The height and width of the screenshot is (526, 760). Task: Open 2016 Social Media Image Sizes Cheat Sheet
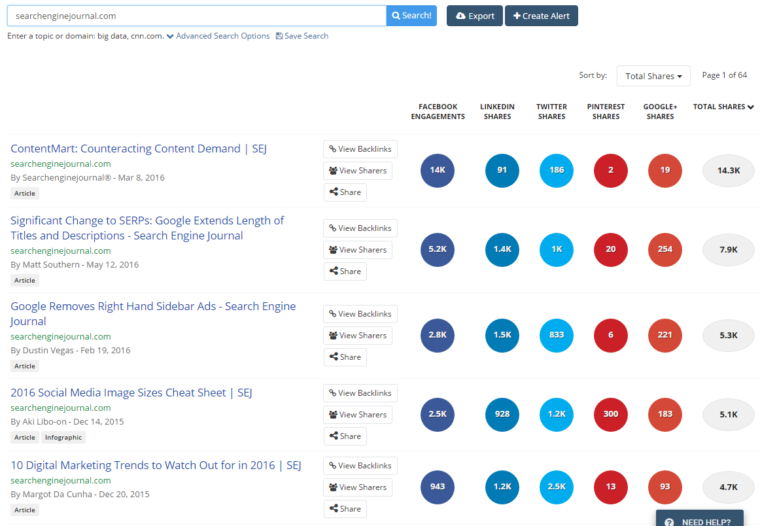pos(131,393)
